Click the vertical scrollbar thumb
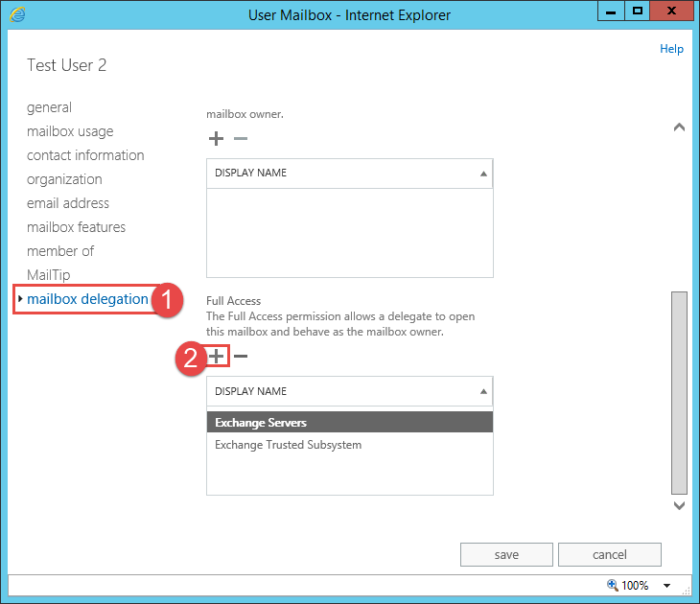 tap(679, 393)
